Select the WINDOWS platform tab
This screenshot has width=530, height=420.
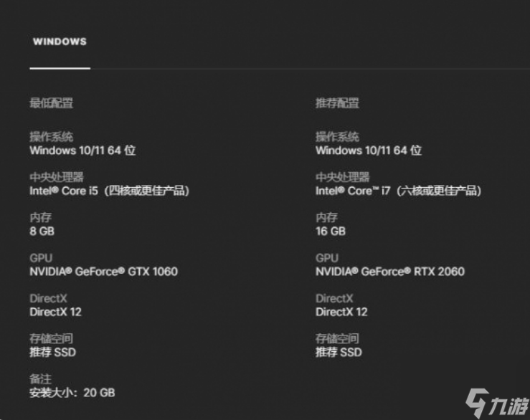coord(60,42)
